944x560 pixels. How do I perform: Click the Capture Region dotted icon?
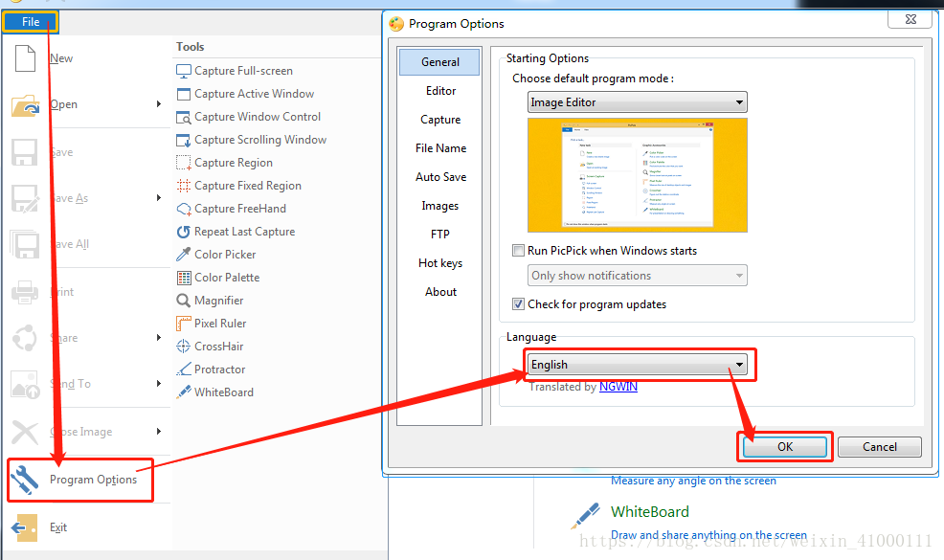point(184,163)
